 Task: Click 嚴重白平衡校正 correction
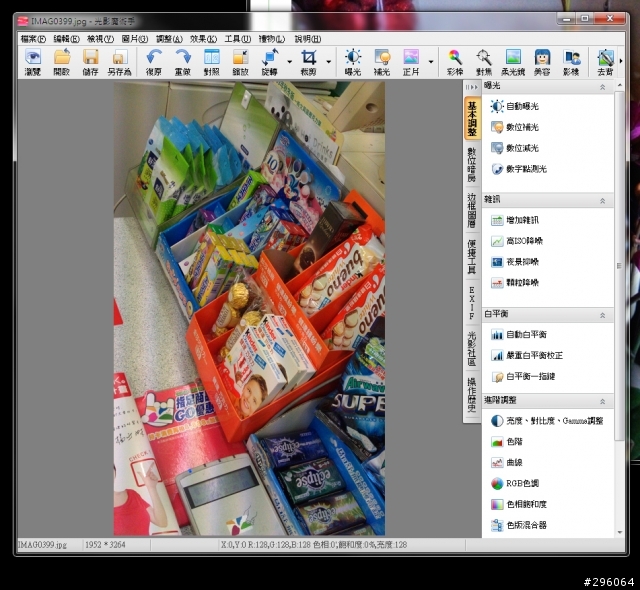point(527,355)
